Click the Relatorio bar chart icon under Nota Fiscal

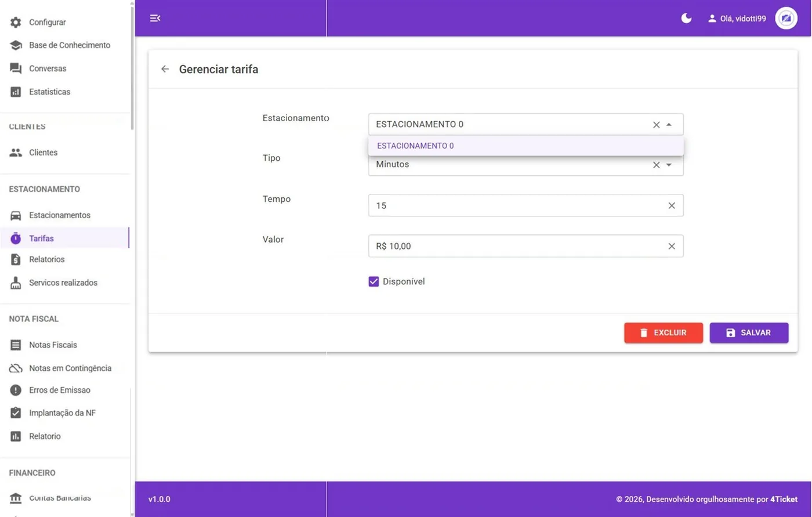click(16, 436)
